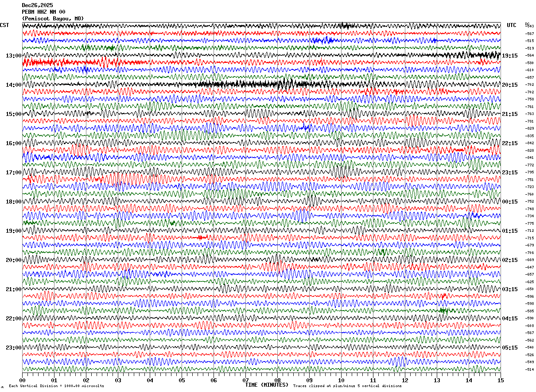Click the DC offset value -842
Viewport: 536px width, 392px height.
point(529,143)
